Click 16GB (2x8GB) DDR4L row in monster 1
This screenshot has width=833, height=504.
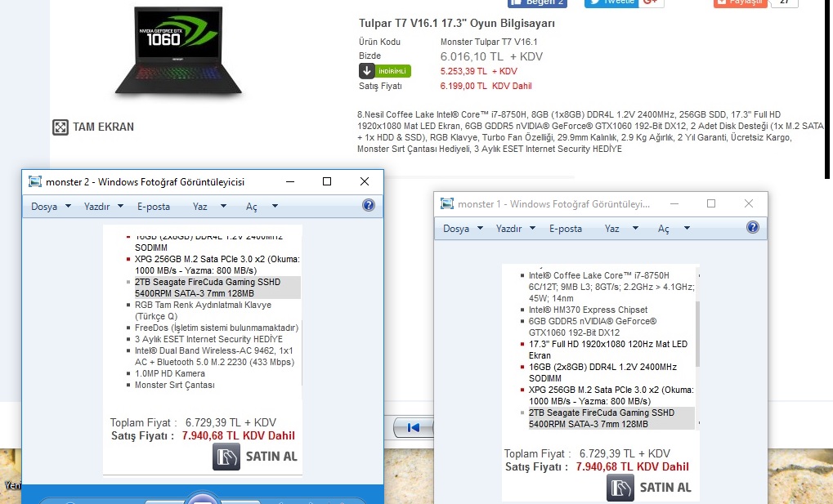point(599,372)
